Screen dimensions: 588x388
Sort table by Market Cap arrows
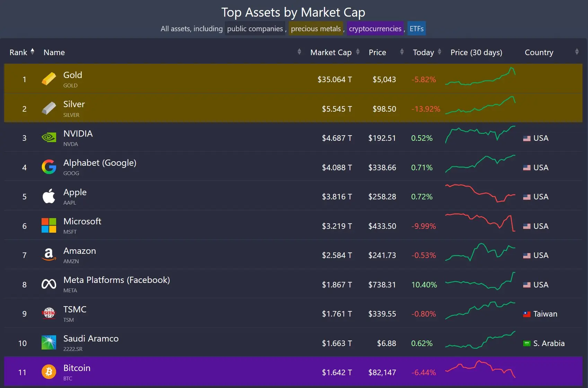coord(358,52)
